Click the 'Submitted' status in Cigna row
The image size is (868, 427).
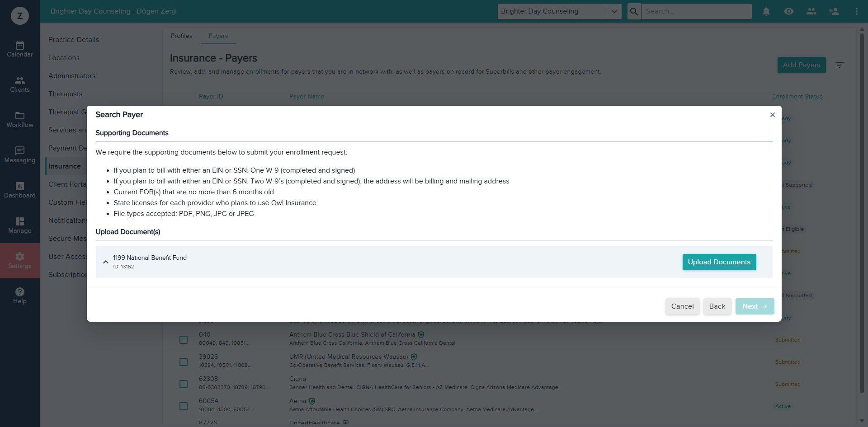coord(788,384)
